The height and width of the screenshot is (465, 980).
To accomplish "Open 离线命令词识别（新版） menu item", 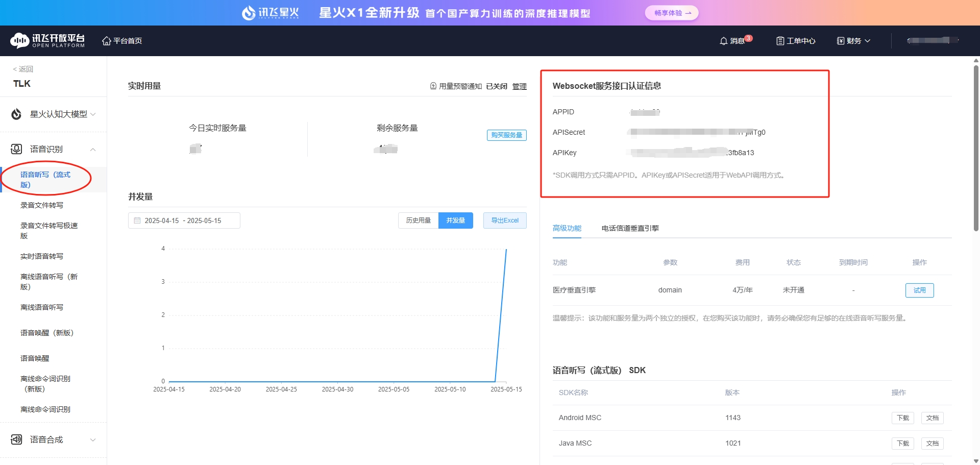I will coord(45,384).
